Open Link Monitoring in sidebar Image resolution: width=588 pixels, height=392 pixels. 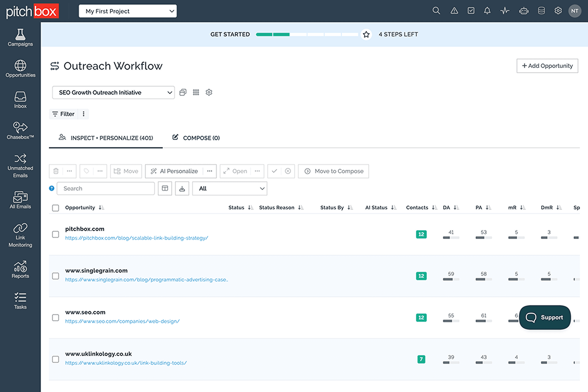[20, 235]
